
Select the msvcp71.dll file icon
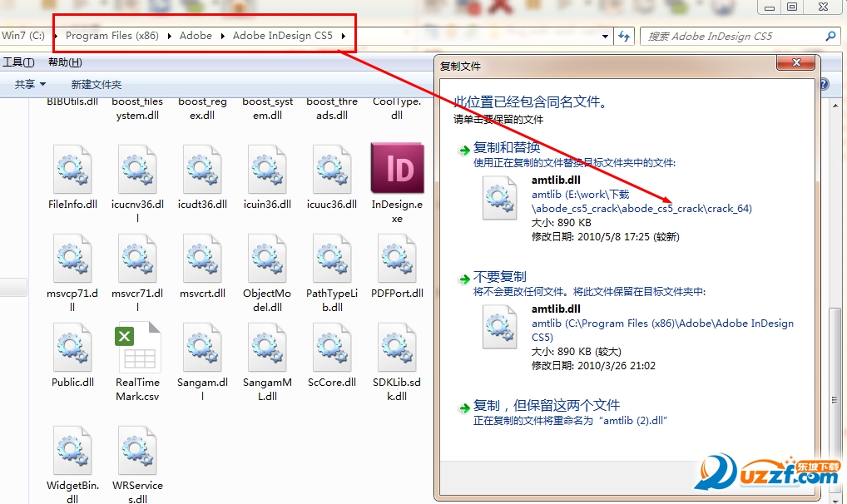pos(72,258)
